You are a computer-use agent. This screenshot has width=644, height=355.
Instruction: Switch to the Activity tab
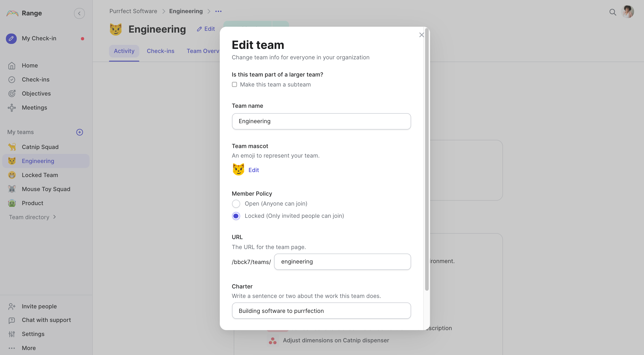pyautogui.click(x=124, y=51)
